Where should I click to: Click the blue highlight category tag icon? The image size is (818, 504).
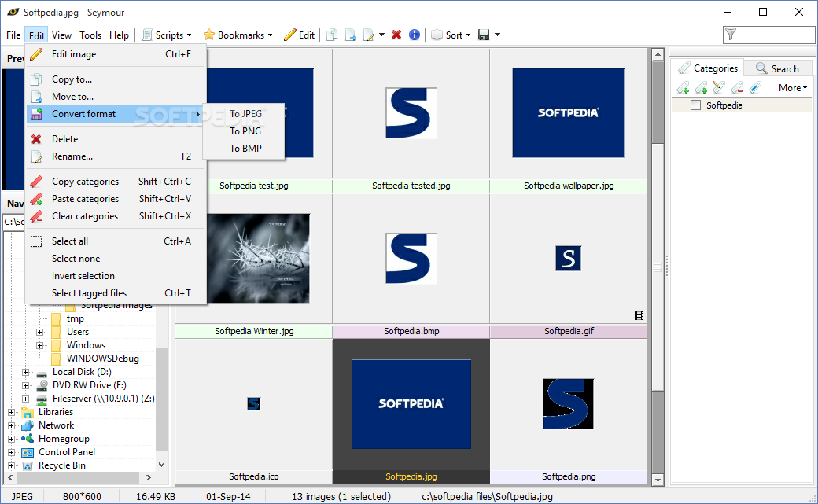(755, 87)
